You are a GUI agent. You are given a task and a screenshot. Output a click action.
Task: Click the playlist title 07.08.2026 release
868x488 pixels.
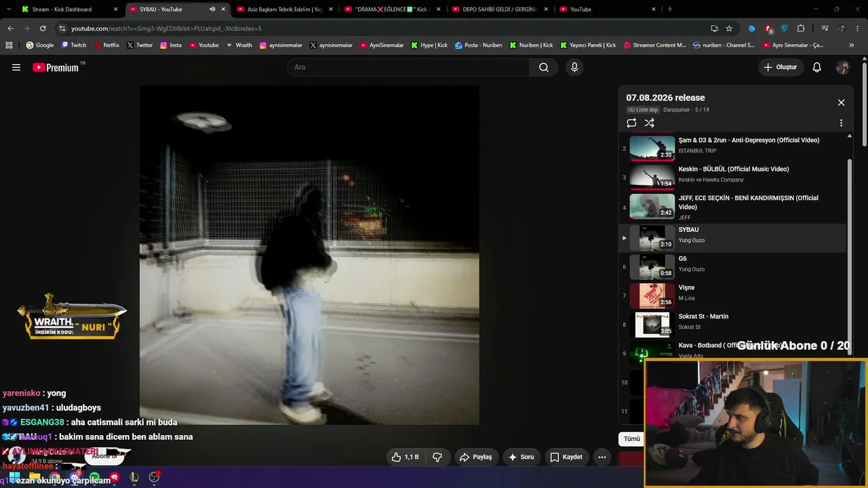tap(665, 98)
